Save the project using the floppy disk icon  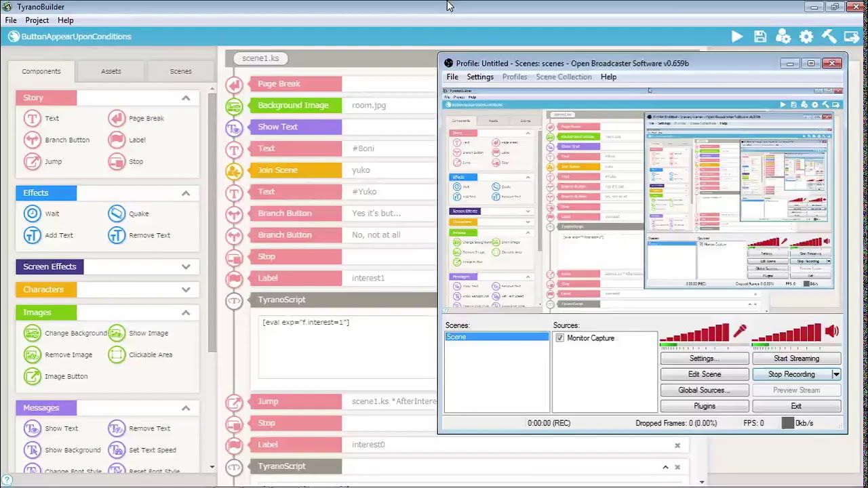pos(760,37)
